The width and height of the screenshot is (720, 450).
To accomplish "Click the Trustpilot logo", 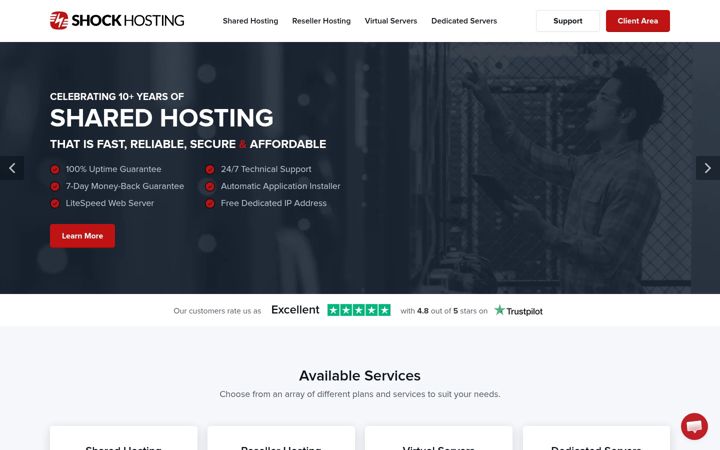I will click(518, 311).
